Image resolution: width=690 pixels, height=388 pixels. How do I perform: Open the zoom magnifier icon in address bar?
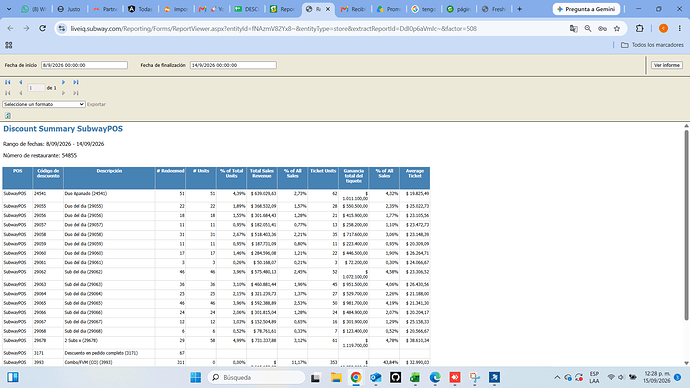588,28
